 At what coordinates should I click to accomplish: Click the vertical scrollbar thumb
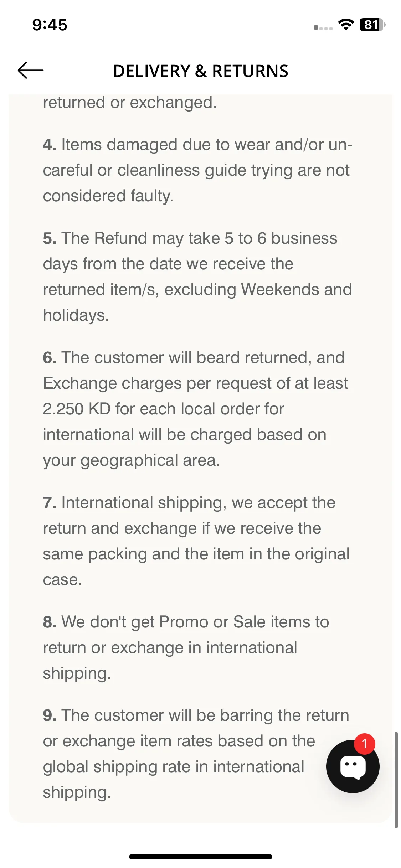click(x=396, y=780)
